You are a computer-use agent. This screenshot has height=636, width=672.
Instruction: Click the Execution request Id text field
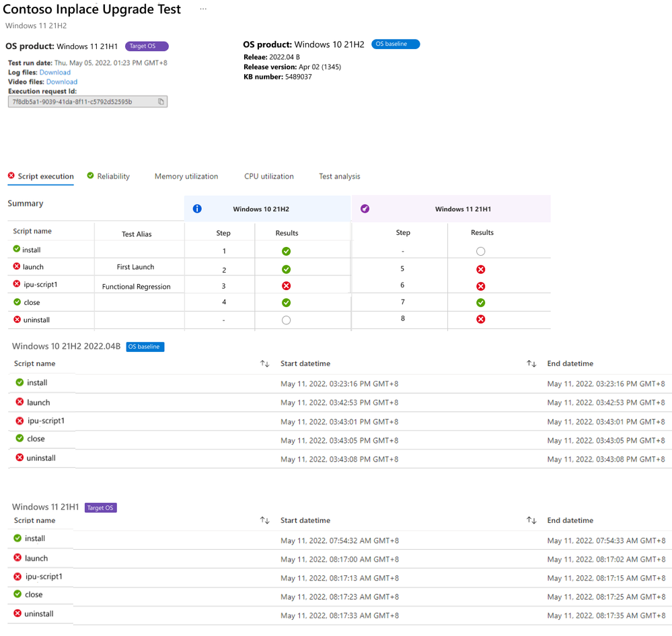pos(87,102)
